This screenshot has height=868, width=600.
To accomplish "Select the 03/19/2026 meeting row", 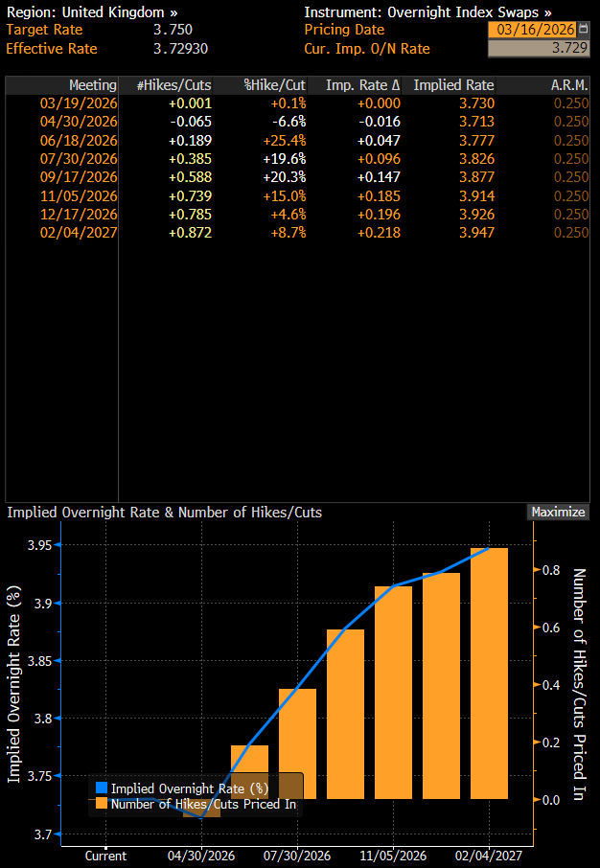I will [x=79, y=103].
